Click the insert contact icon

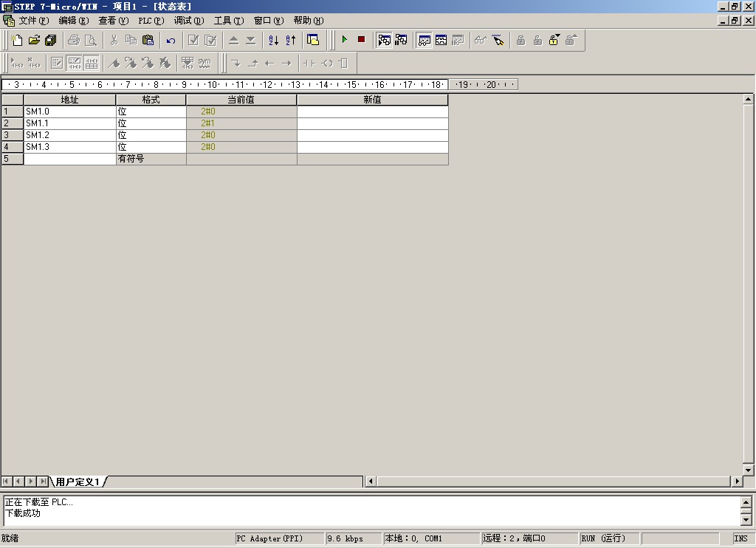pos(309,64)
